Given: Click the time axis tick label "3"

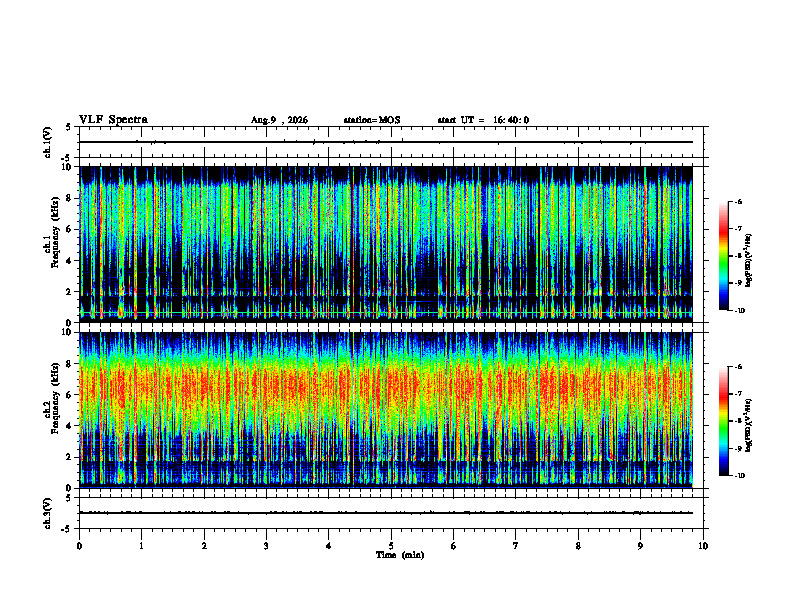Looking at the screenshot, I should [266, 546].
